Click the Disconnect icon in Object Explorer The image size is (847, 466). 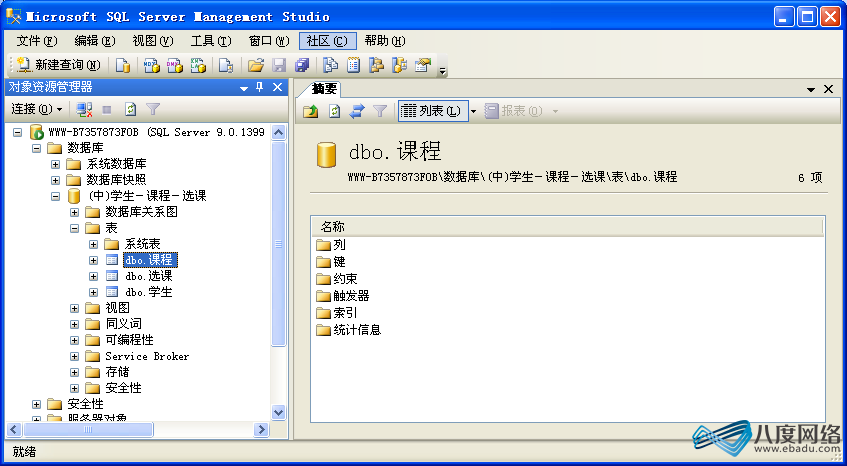(x=84, y=110)
